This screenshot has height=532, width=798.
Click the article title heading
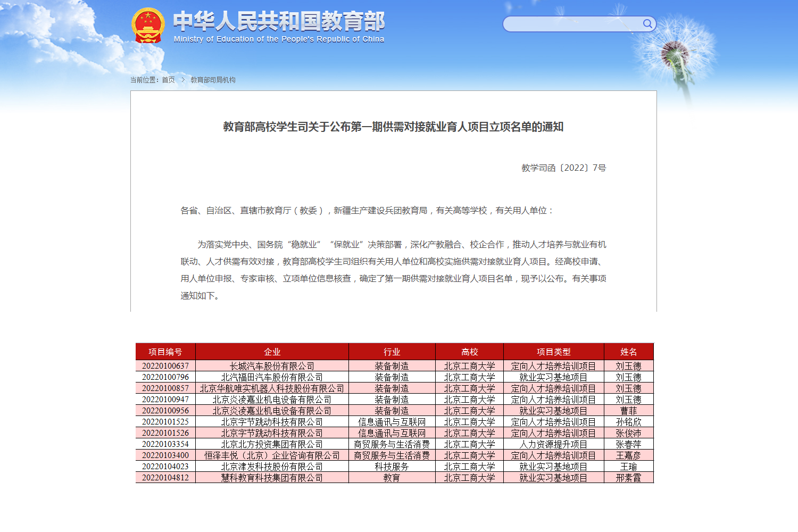393,127
